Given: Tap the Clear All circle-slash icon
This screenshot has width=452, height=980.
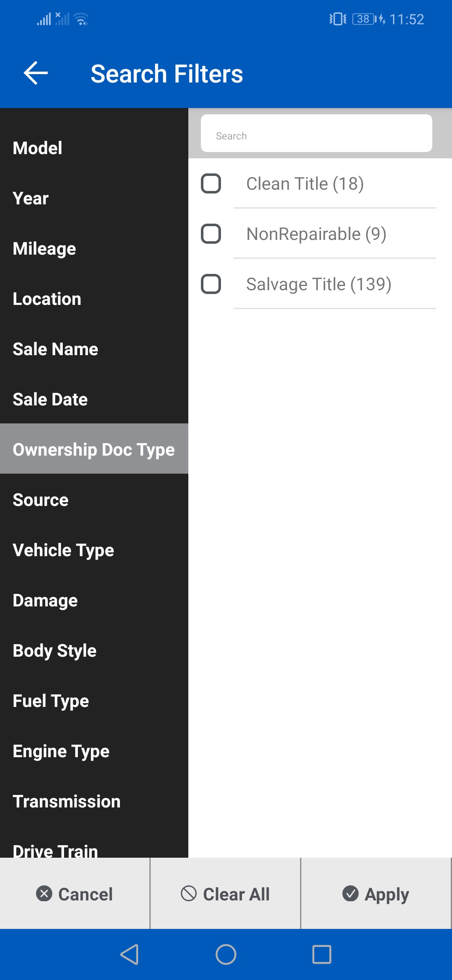Looking at the screenshot, I should [189, 893].
